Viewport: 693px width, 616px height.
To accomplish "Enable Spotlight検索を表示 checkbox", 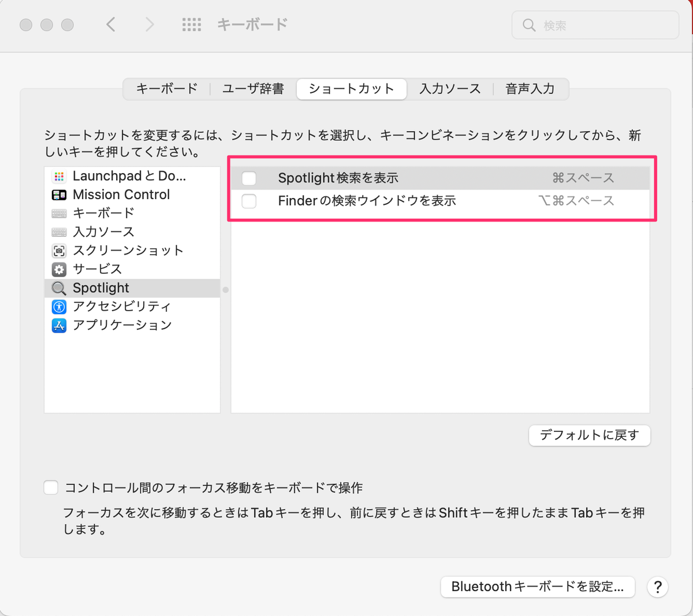I will pos(249,178).
